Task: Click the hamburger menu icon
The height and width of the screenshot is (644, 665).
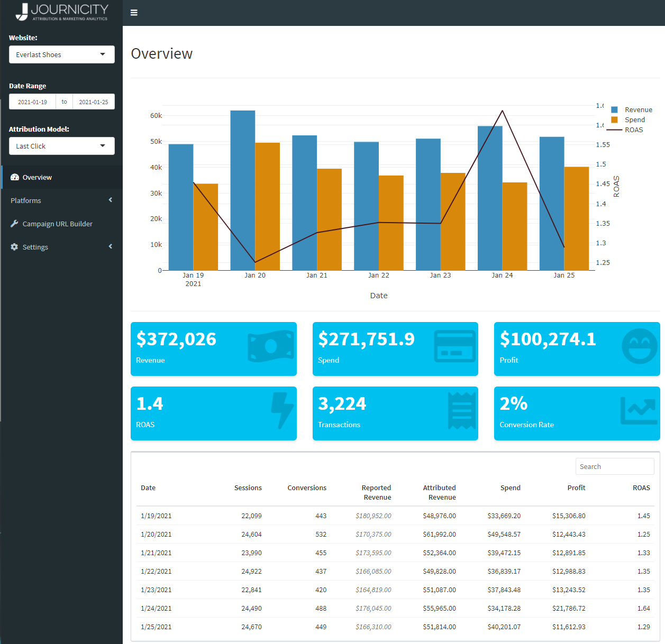Action: tap(134, 13)
